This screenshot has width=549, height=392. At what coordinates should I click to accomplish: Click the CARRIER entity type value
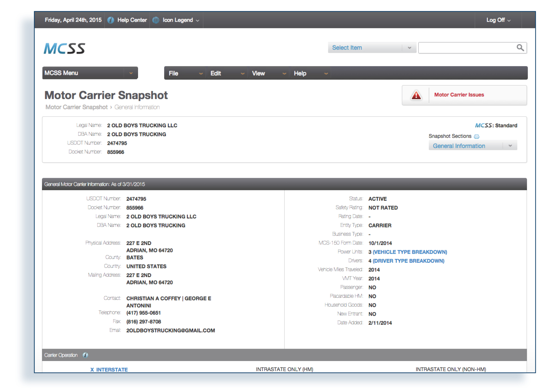click(380, 225)
